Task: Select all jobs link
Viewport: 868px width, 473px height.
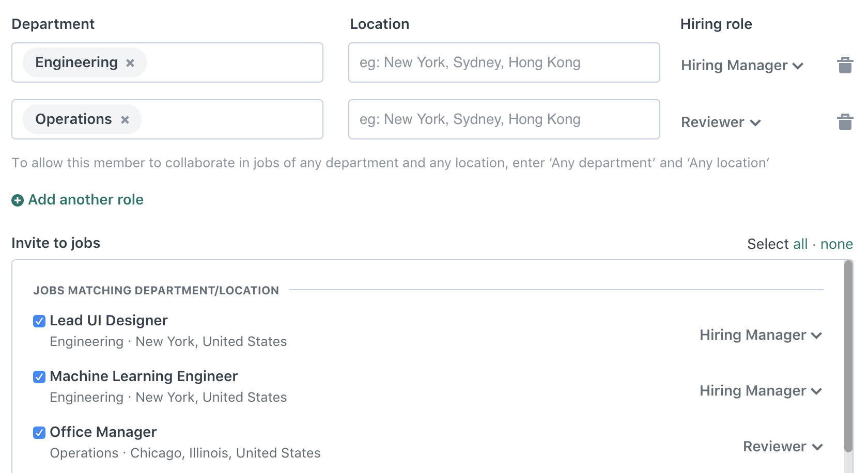Action: [x=800, y=244]
